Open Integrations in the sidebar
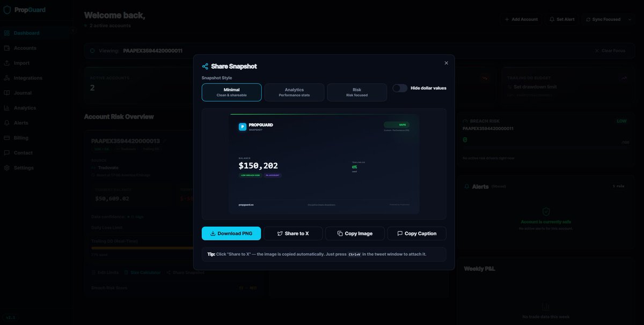This screenshot has height=325, width=644. click(36, 78)
